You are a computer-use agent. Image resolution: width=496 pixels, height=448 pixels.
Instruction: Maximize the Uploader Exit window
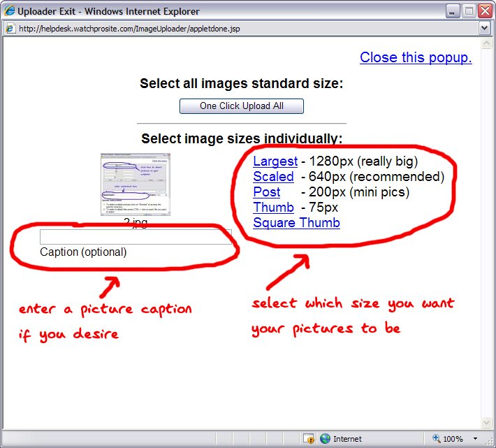coord(468,11)
